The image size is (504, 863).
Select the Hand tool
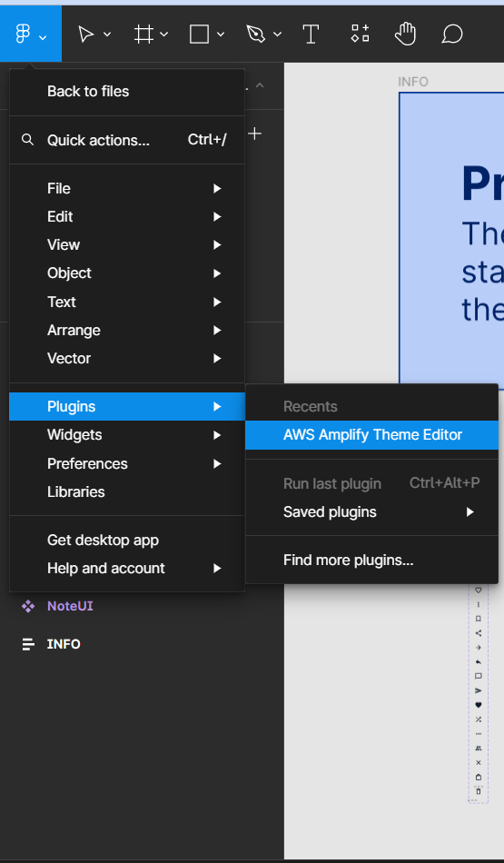click(x=406, y=35)
